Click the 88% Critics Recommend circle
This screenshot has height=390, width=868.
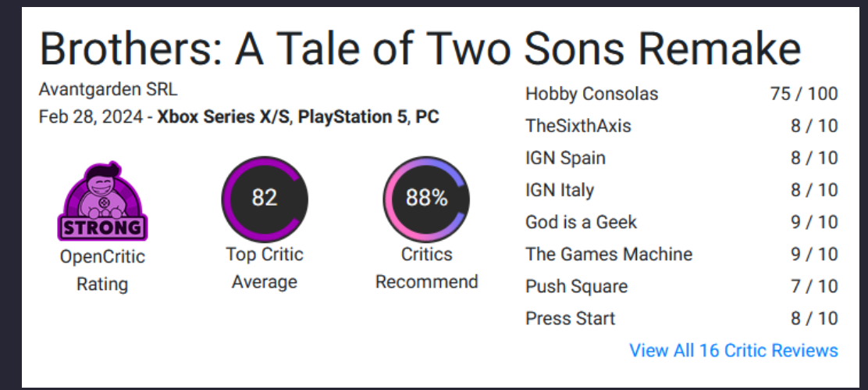pyautogui.click(x=426, y=199)
